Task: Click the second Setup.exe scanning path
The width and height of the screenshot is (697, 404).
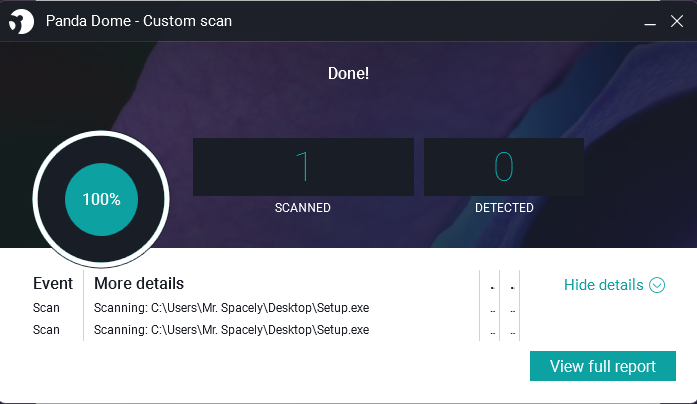Action: [x=231, y=330]
